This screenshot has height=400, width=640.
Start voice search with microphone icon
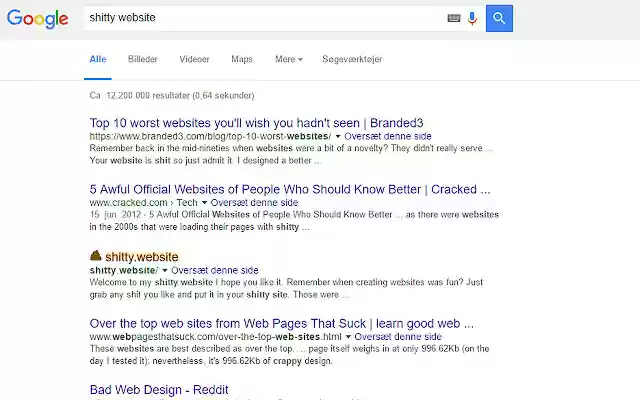pos(472,18)
